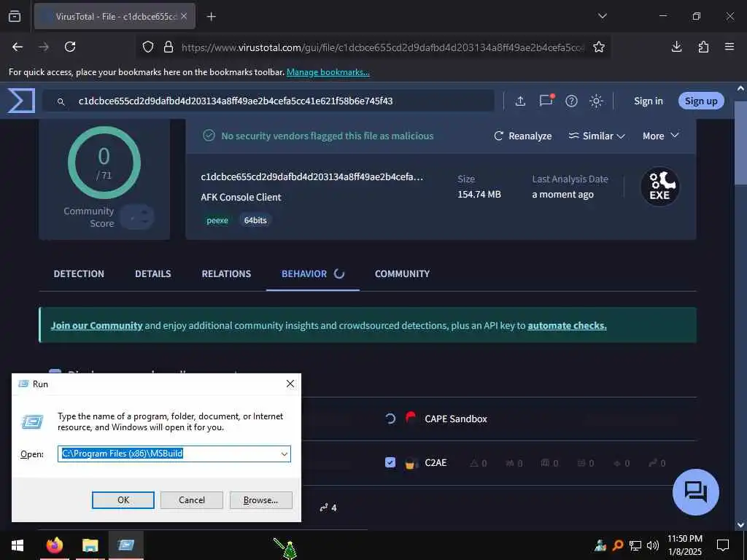Toggle the light theme sun icon
This screenshot has width=747, height=560.
tap(596, 101)
